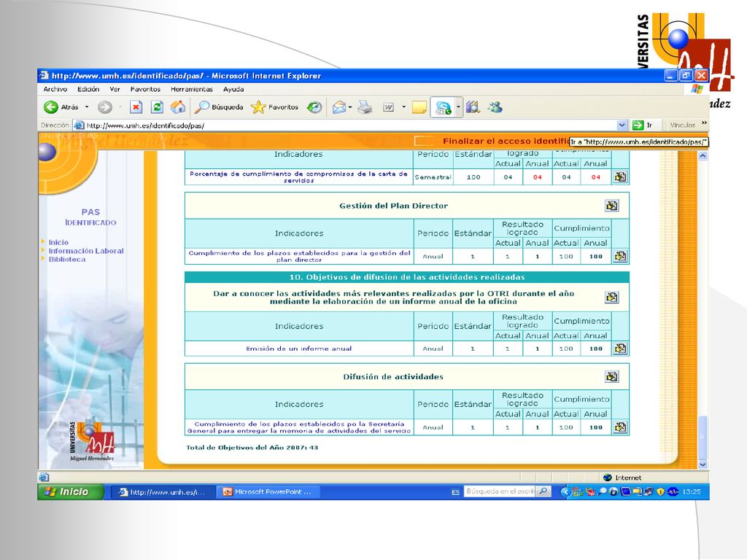Screen dimensions: 747x560
Task: Open detail icon for Porcentaje de cumplimiento row
Action: 620,176
